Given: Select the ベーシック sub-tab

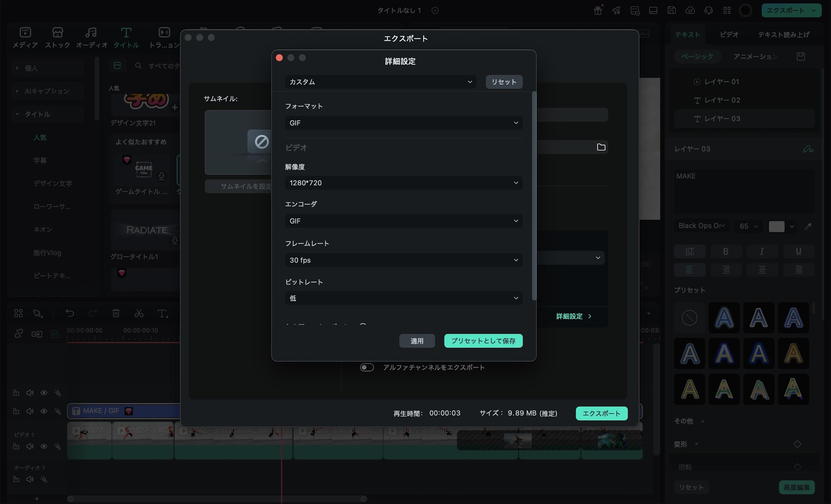Looking at the screenshot, I should (x=697, y=56).
